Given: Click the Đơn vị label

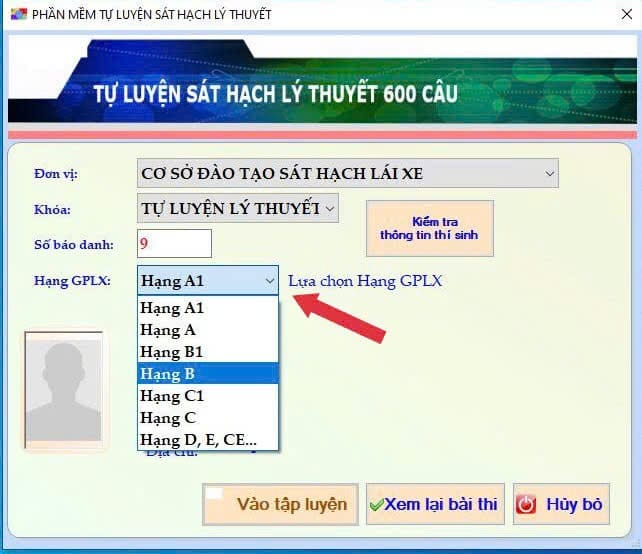Looking at the screenshot, I should tap(56, 174).
